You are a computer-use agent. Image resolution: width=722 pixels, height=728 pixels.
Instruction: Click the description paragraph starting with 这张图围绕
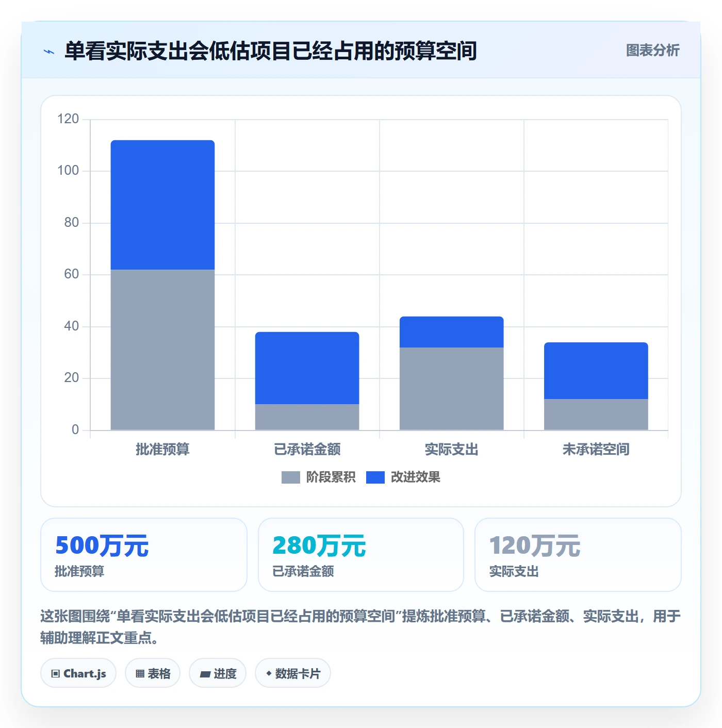(360, 627)
